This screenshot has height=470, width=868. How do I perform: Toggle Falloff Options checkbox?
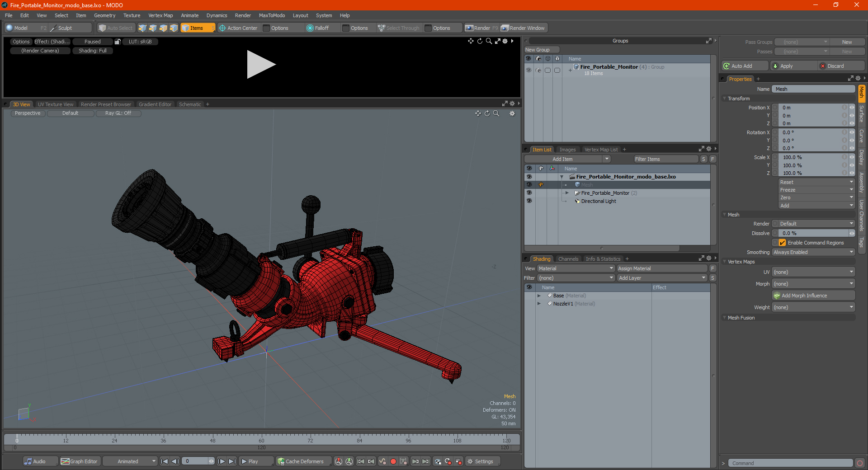[346, 28]
